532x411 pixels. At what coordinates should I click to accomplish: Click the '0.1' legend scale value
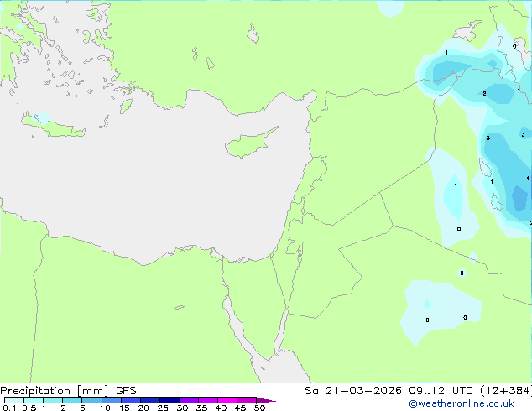(9, 408)
